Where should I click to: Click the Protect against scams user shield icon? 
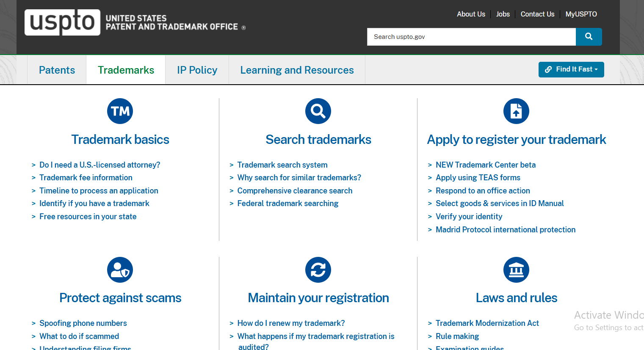coord(120,270)
